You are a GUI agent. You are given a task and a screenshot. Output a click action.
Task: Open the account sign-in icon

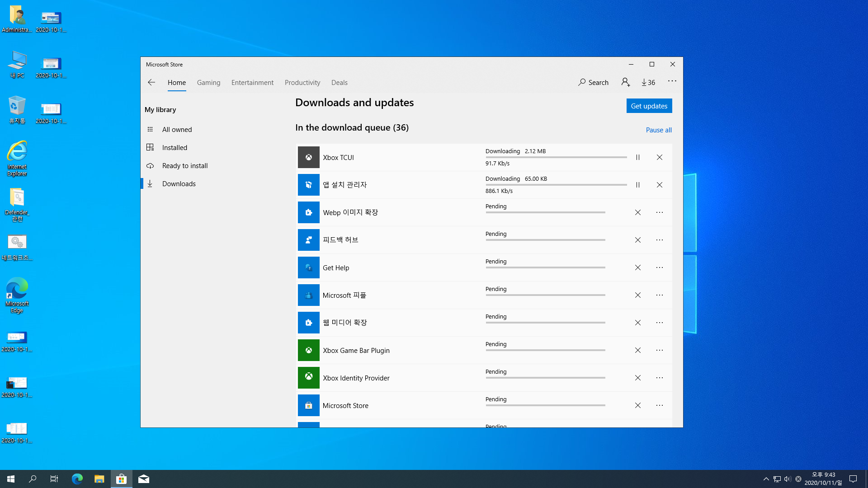[x=626, y=82]
